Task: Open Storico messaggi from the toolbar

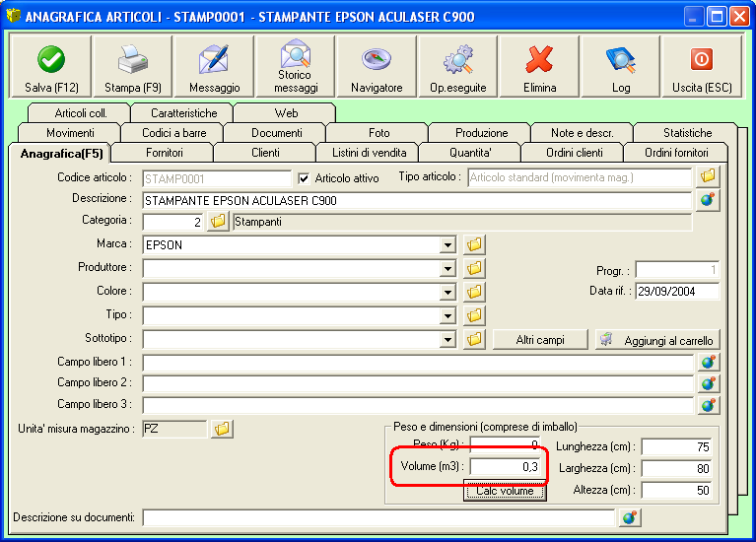Action: 296,67
